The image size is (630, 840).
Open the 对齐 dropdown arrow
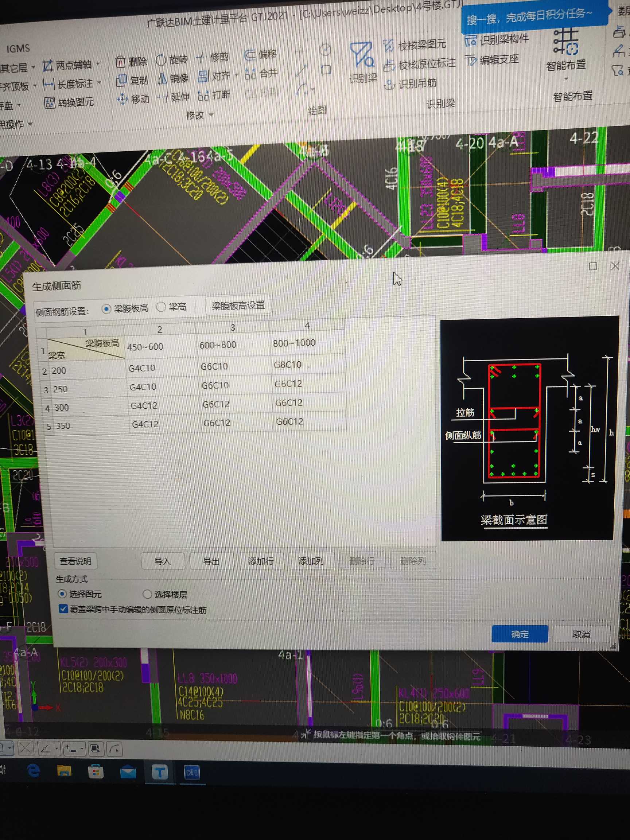(x=236, y=75)
